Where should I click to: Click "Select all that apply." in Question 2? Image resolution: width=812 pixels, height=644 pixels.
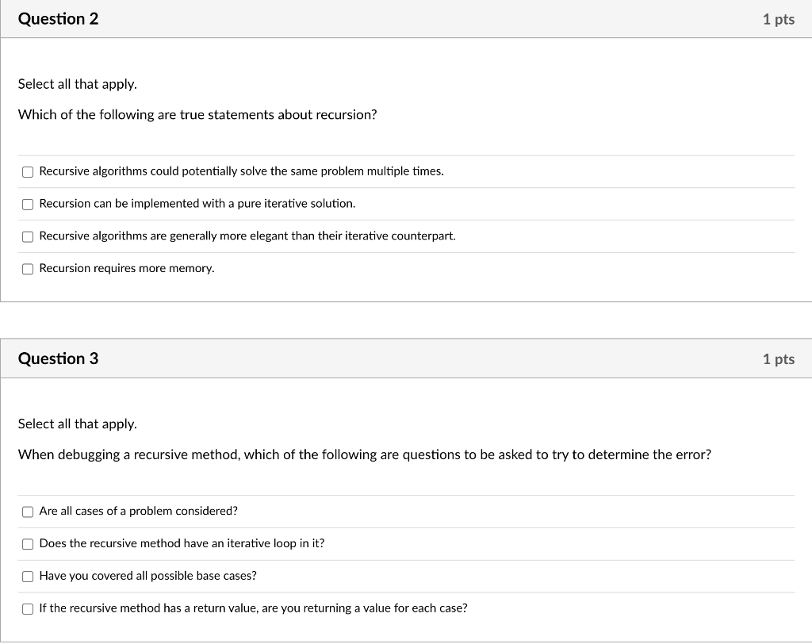coord(78,84)
